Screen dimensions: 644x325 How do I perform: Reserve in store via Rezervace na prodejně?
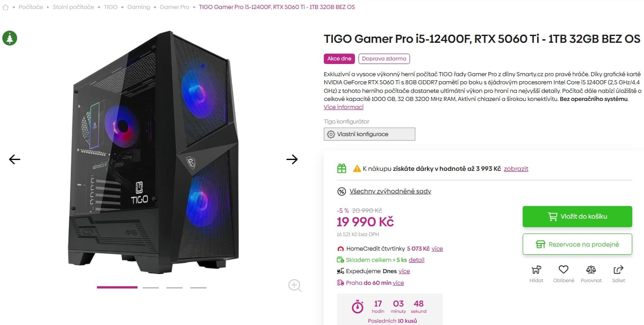[x=577, y=244]
